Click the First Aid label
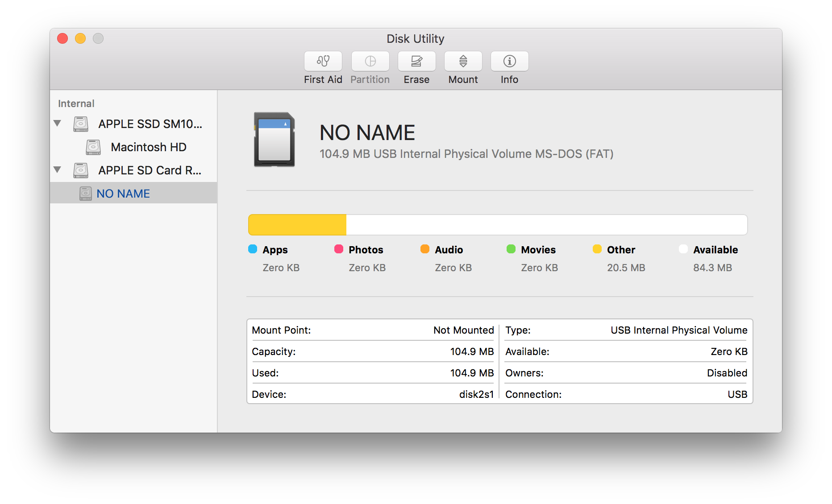Screen dimensions: 832x504 pyautogui.click(x=323, y=79)
